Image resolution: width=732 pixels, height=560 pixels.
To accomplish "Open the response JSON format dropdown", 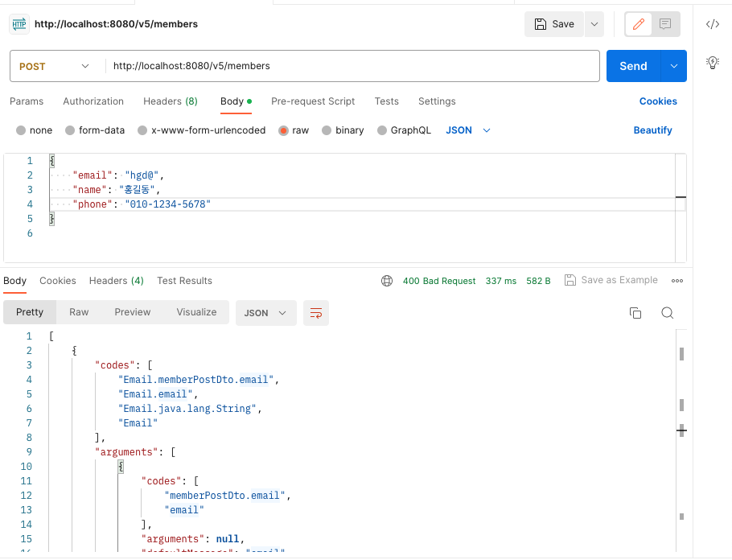I will [x=265, y=313].
